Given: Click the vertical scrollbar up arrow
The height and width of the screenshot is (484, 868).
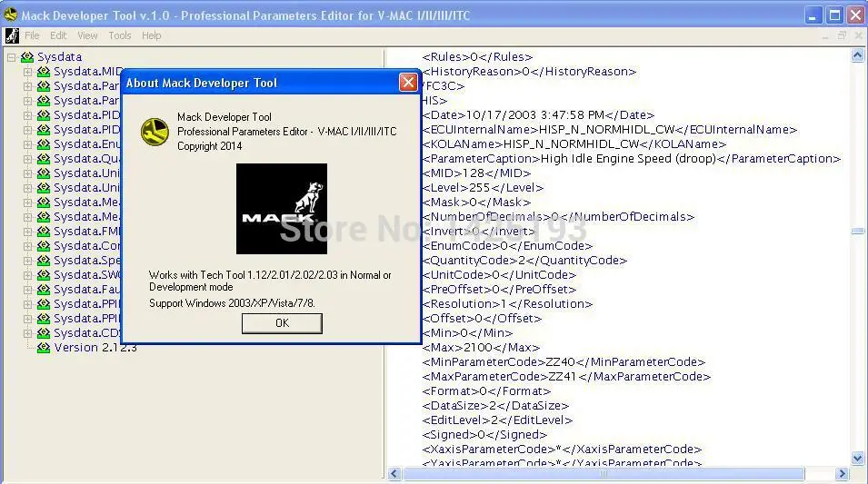Looking at the screenshot, I should point(857,55).
